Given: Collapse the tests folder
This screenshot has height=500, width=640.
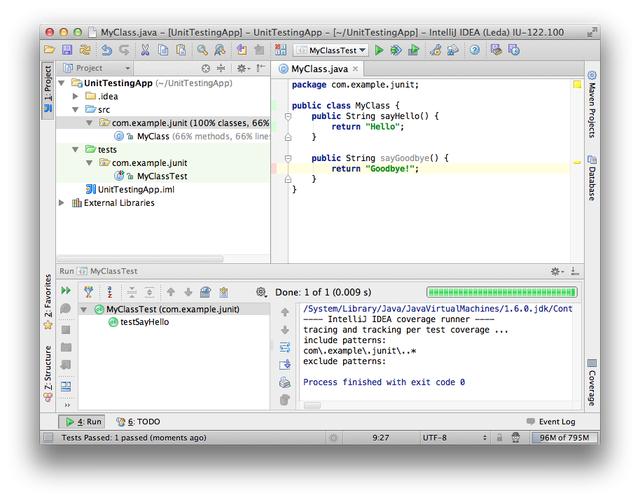Looking at the screenshot, I should 75,149.
